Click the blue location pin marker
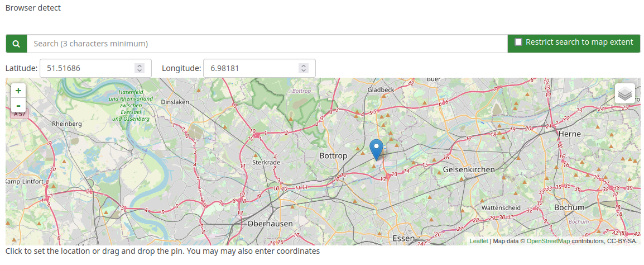This screenshot has width=644, height=265. pos(377,149)
